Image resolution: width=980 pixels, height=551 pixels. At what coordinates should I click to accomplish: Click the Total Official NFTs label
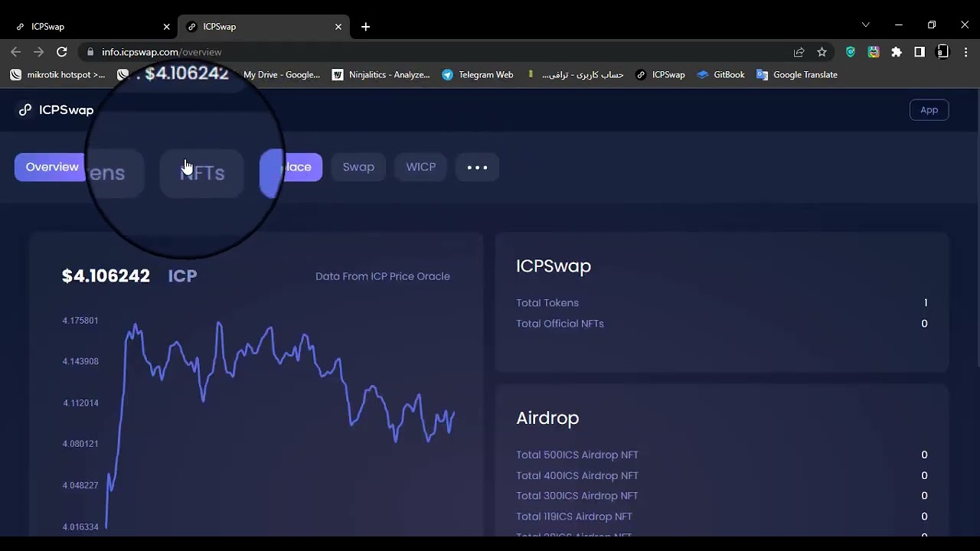tap(560, 324)
